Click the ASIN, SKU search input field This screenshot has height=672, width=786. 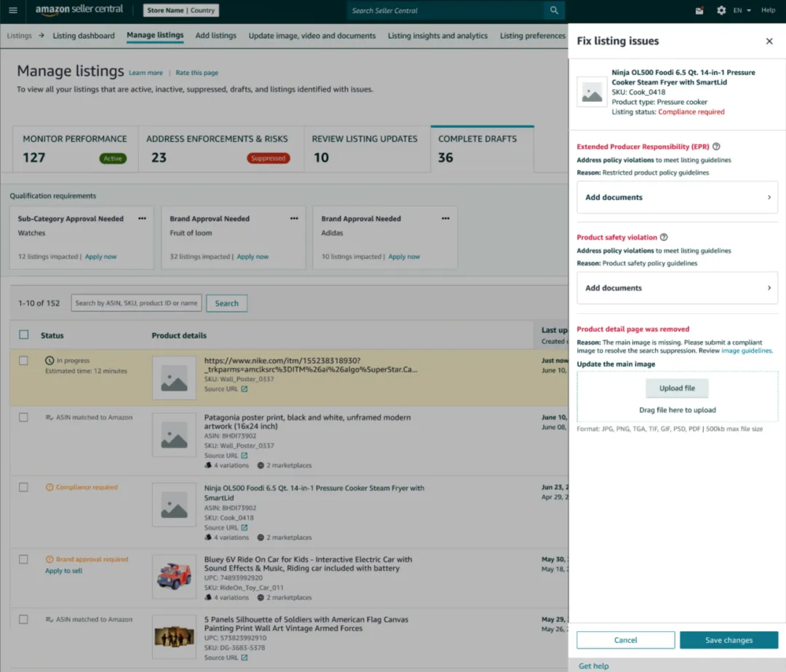[136, 303]
